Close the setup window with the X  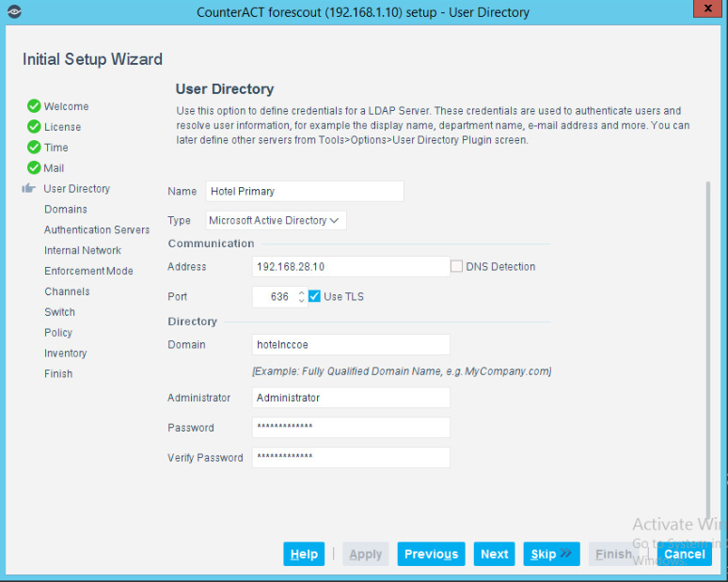click(x=708, y=8)
